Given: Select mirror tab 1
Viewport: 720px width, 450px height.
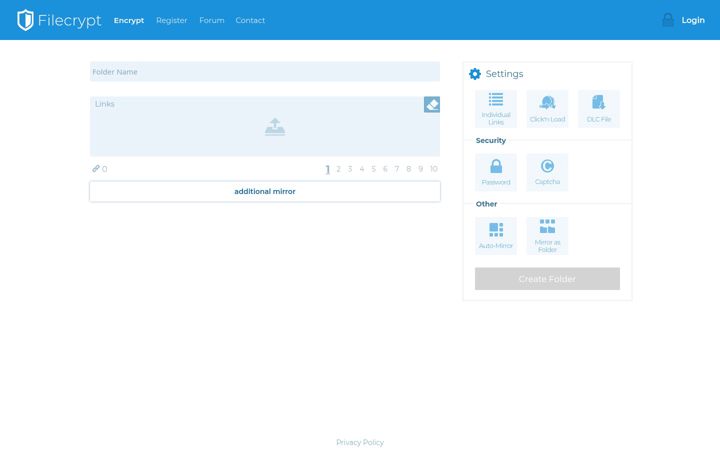Looking at the screenshot, I should [328, 169].
